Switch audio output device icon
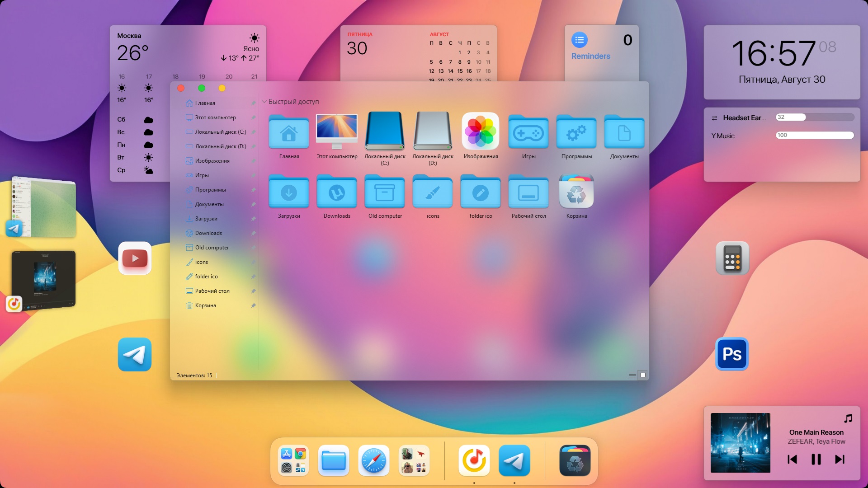This screenshot has height=488, width=868. pos(714,118)
